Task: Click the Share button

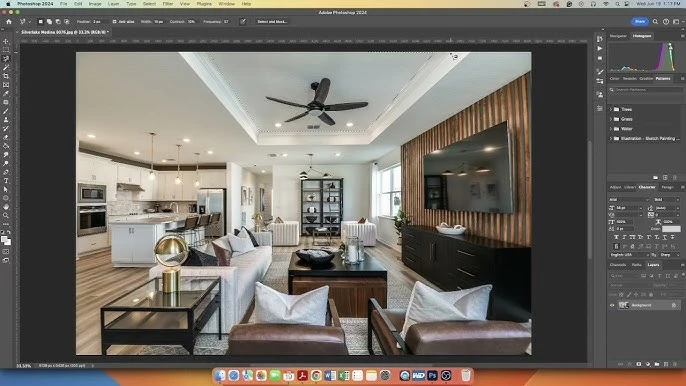Action: (640, 21)
